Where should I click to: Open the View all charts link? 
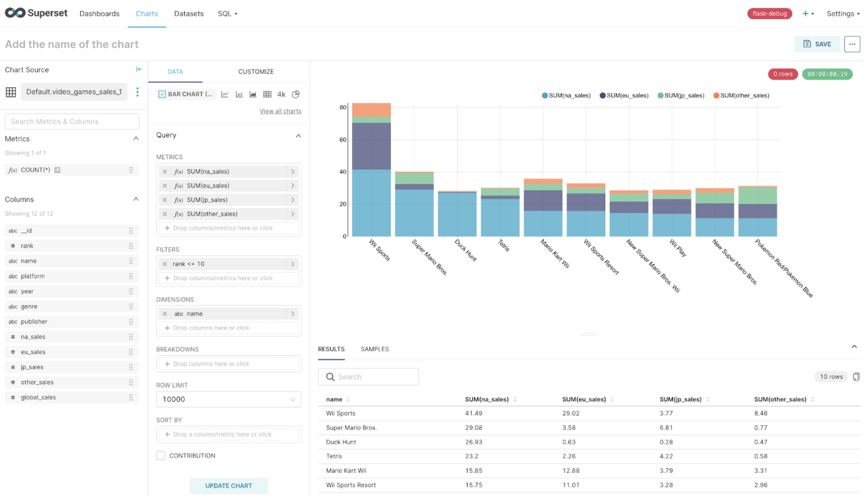click(280, 111)
